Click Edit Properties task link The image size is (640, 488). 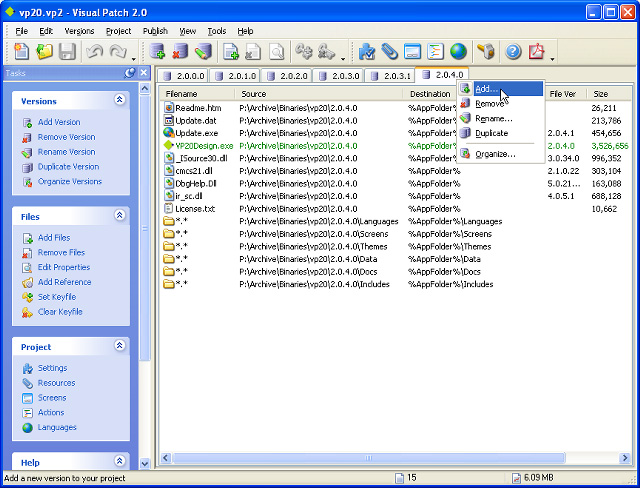[x=64, y=267]
